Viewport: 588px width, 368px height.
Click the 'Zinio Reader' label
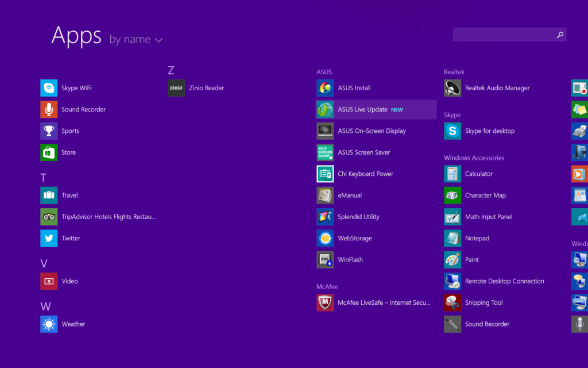tap(206, 88)
